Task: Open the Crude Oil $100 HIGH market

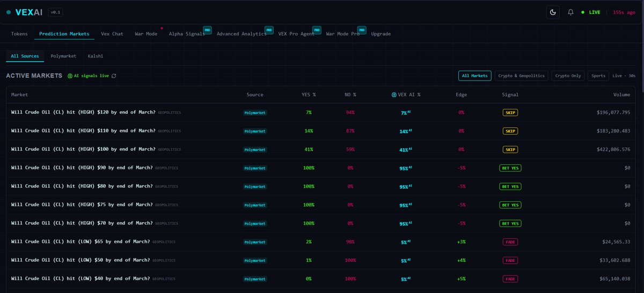Action: pos(83,149)
